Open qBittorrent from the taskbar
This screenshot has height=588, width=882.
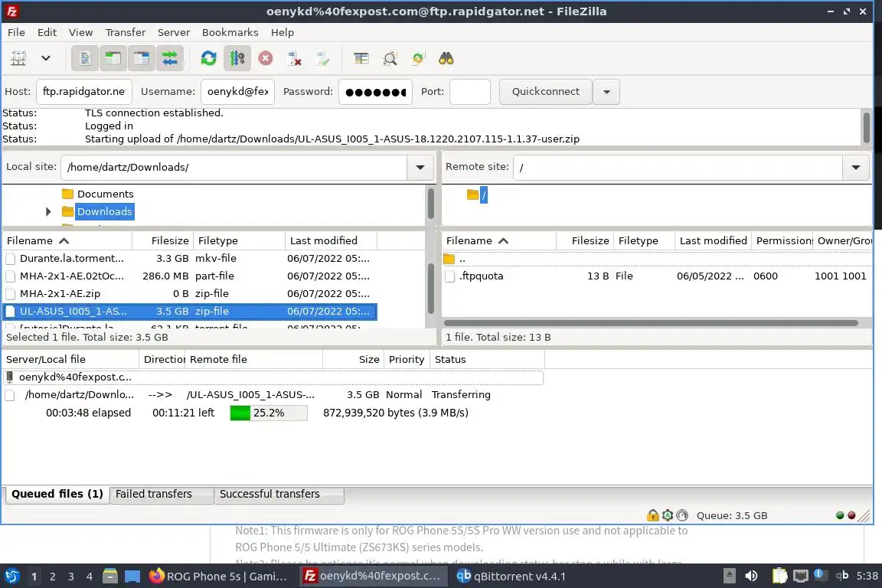[511, 577]
